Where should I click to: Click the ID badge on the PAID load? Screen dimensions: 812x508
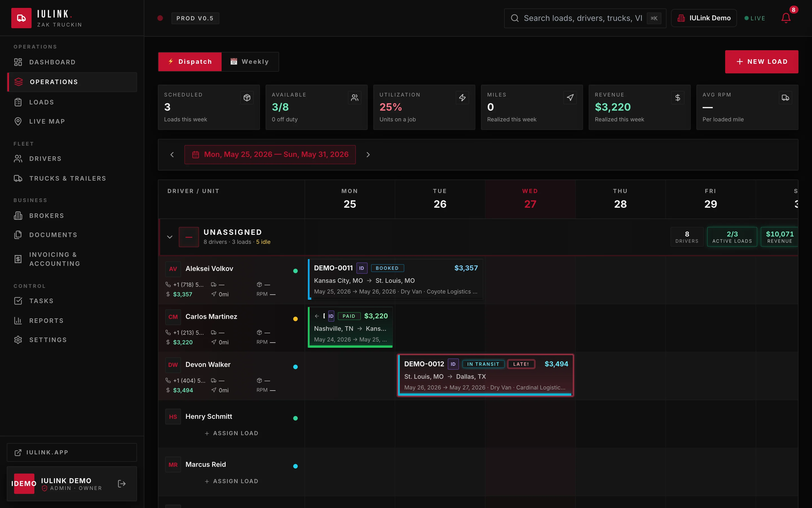(331, 316)
